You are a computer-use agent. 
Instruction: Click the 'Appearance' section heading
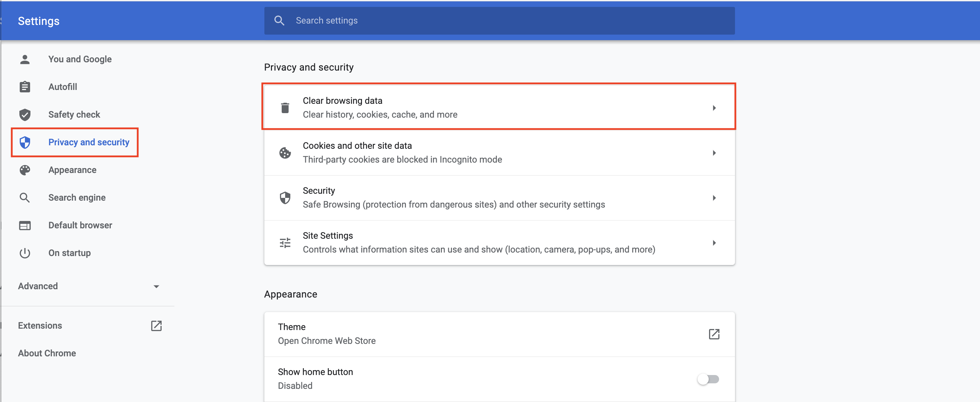tap(290, 294)
